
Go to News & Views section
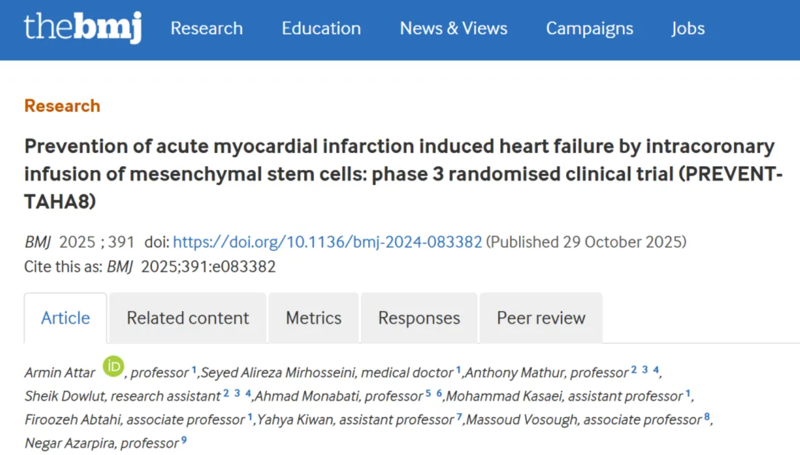pyautogui.click(x=453, y=28)
